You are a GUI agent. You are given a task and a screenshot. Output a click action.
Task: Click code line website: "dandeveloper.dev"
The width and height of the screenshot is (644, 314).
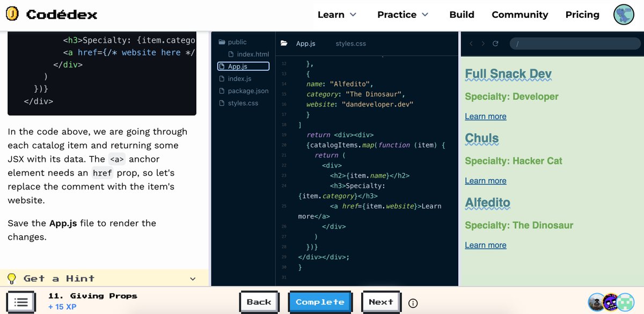pyautogui.click(x=360, y=104)
